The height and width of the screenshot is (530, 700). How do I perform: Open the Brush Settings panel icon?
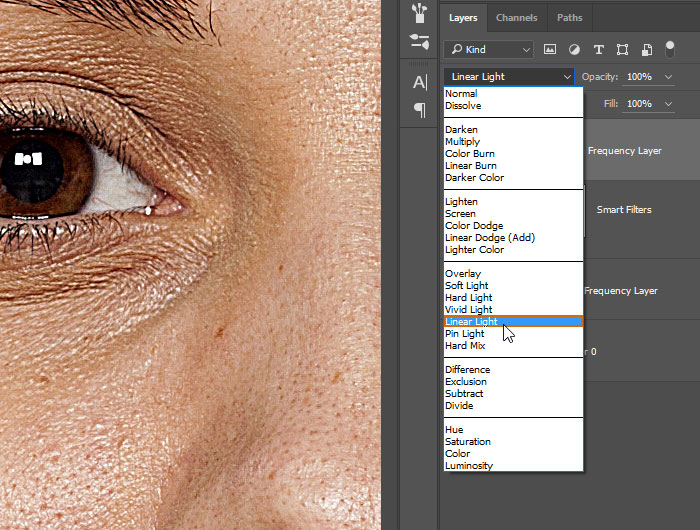(x=420, y=42)
